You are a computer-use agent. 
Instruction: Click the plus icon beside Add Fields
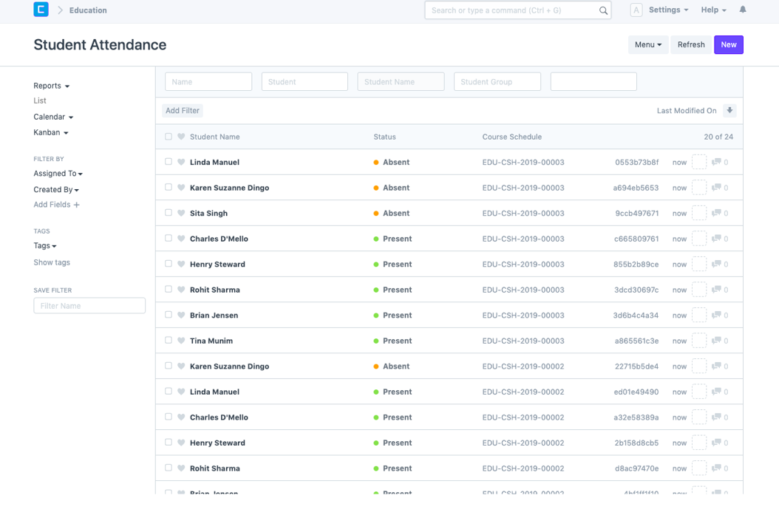[x=77, y=205]
